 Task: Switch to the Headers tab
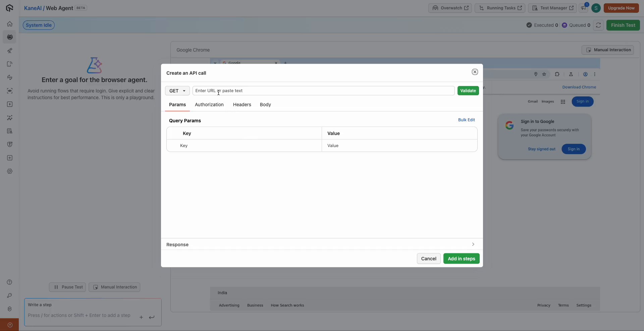242,105
